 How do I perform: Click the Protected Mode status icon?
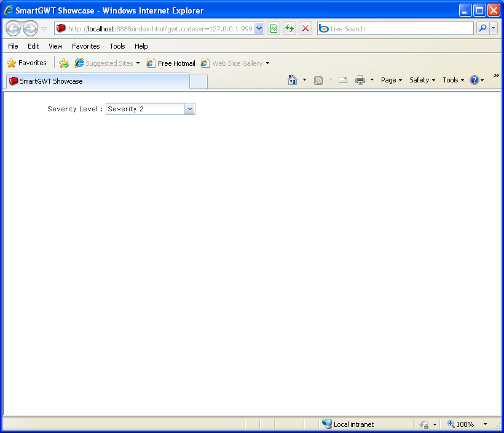tap(424, 424)
